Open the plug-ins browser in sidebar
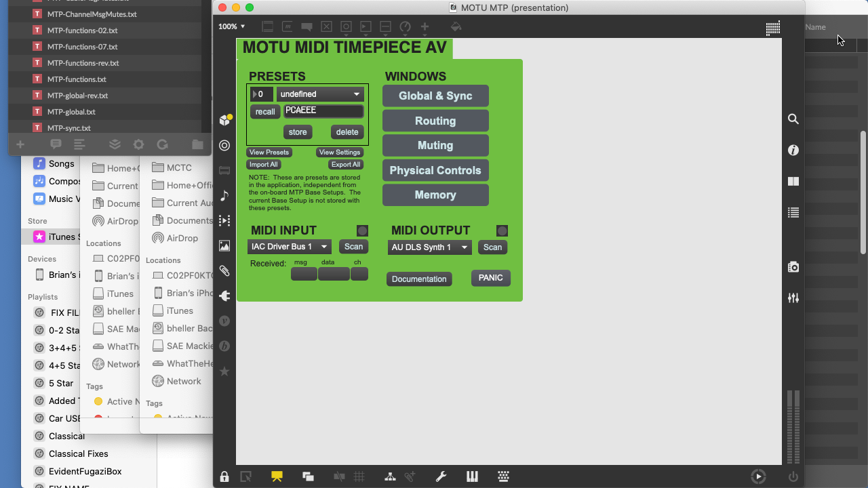The height and width of the screenshot is (488, 868). pyautogui.click(x=224, y=296)
